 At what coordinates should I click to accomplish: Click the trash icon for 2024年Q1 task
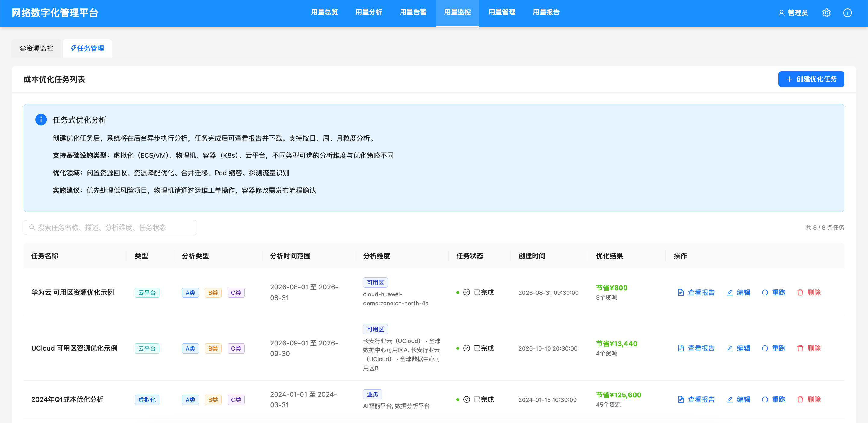click(x=800, y=399)
